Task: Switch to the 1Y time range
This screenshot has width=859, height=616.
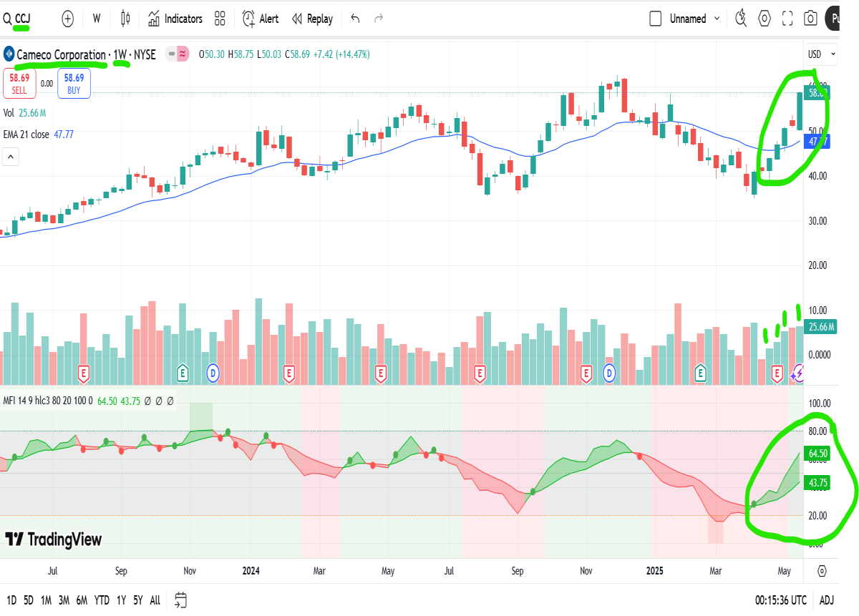Action: (121, 600)
